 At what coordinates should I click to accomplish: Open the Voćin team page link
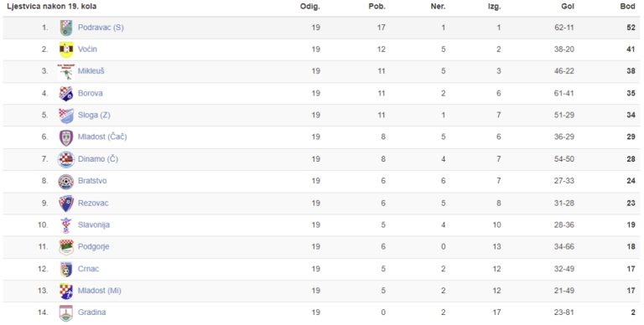[x=87, y=49]
